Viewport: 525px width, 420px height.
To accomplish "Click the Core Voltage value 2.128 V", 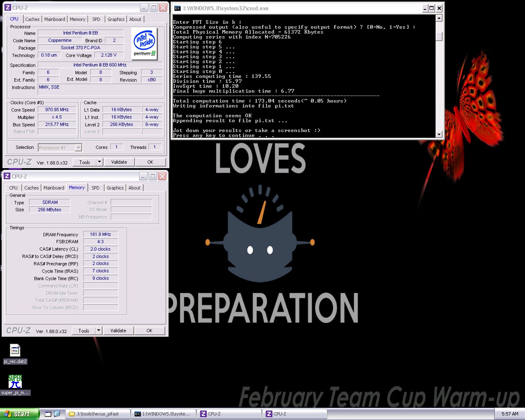I will tap(109, 55).
